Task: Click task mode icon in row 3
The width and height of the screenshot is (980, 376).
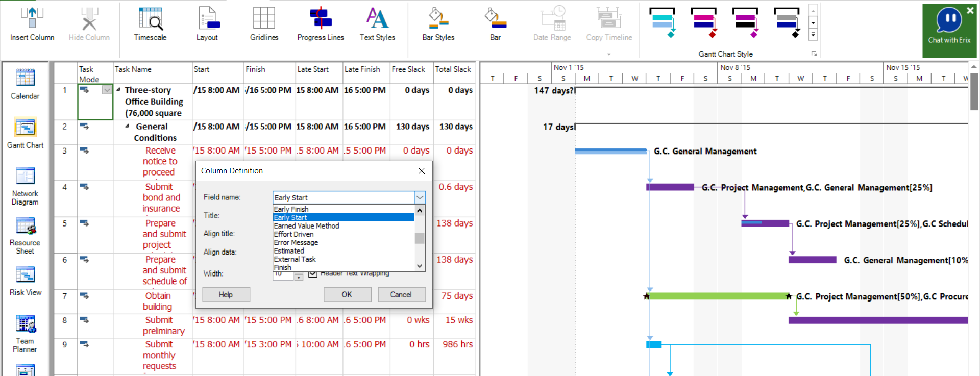Action: [84, 151]
